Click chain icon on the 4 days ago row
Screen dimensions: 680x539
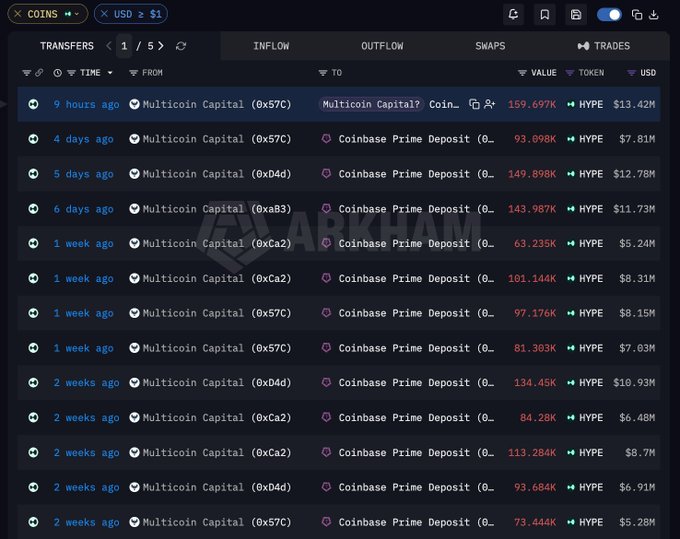(33, 139)
